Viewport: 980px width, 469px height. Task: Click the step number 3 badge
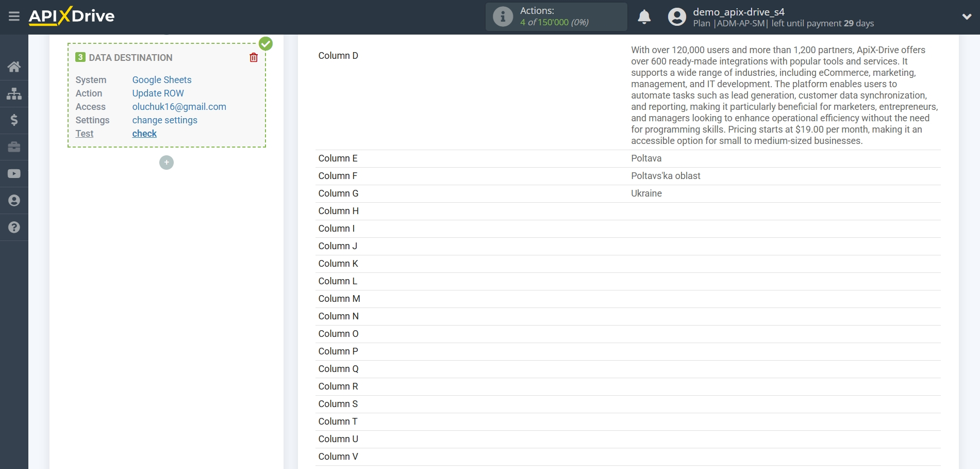80,57
